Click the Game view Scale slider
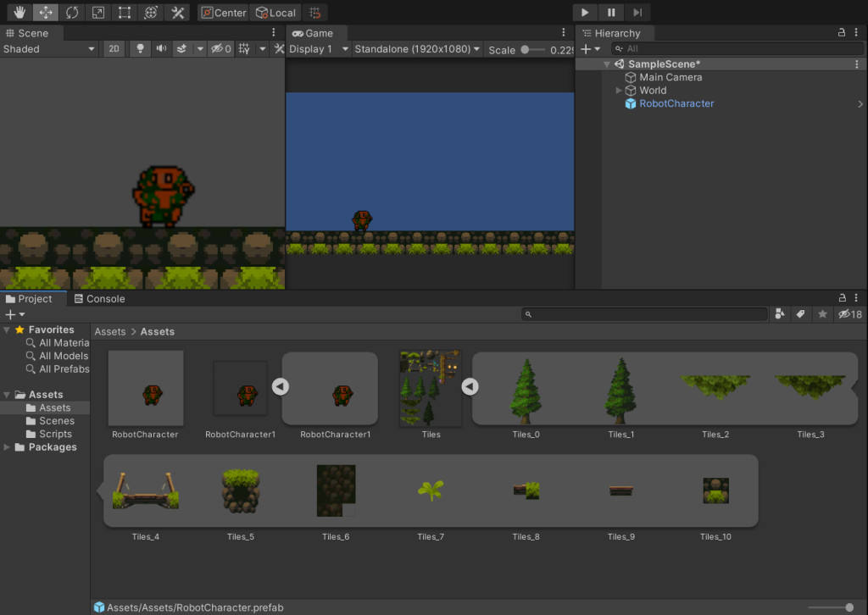The height and width of the screenshot is (615, 868). point(532,50)
